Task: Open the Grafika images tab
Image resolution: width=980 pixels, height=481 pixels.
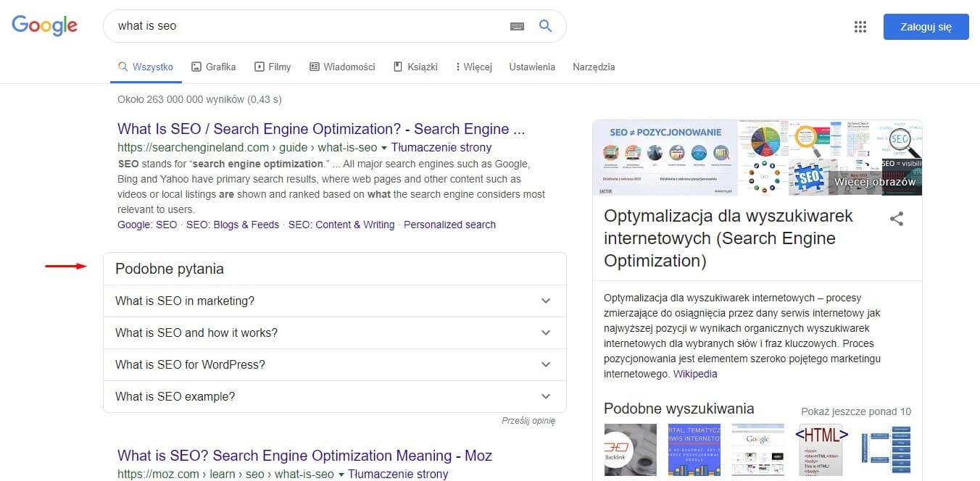Action: click(213, 67)
